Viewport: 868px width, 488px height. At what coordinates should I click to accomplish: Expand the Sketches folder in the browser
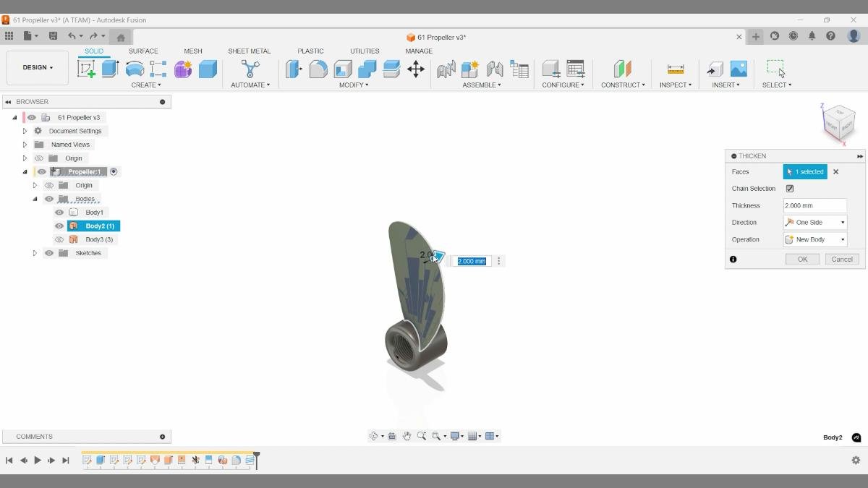coord(35,252)
